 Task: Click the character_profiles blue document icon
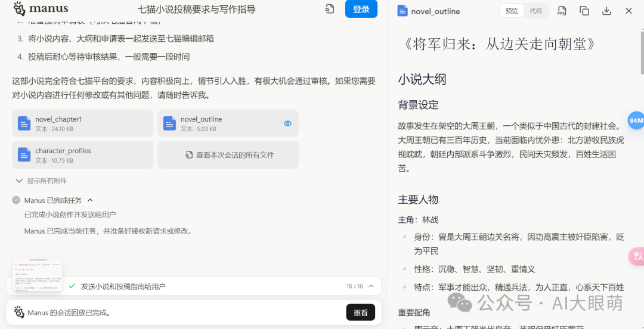pyautogui.click(x=24, y=155)
